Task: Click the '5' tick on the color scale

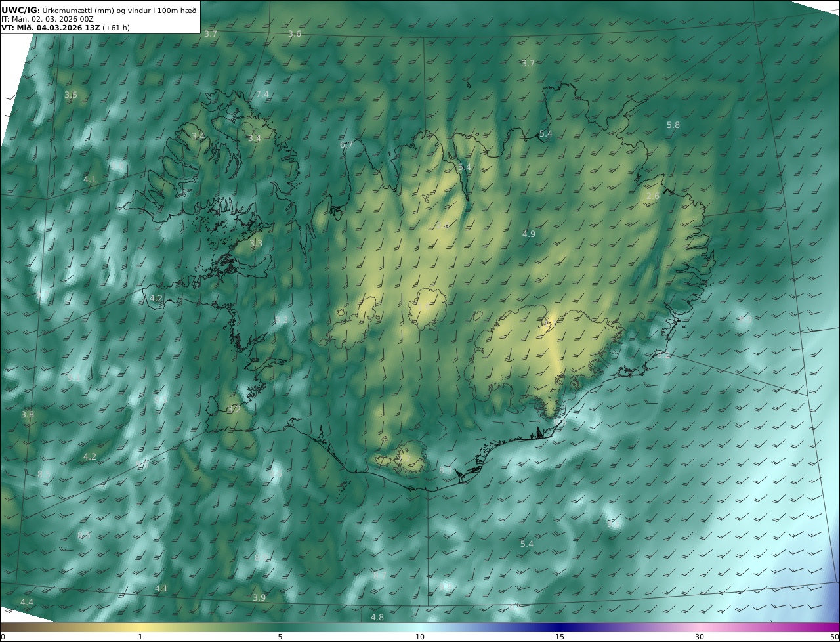Action: [280, 637]
